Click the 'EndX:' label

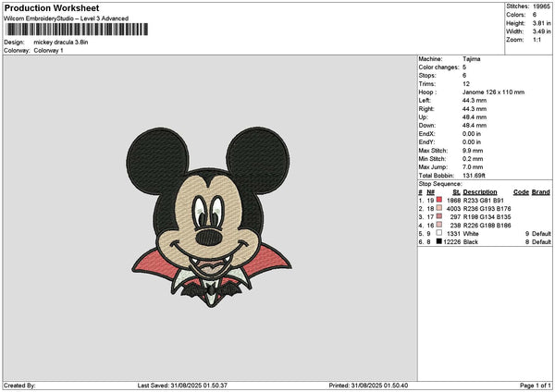pos(426,134)
